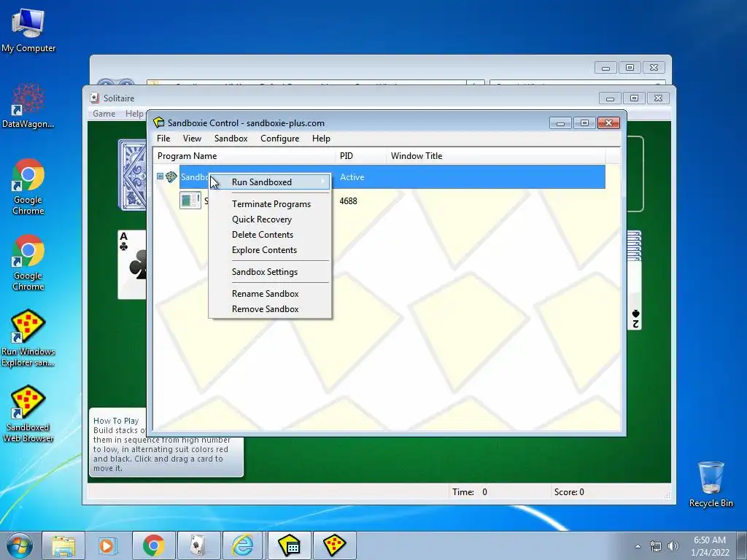Image resolution: width=747 pixels, height=560 pixels.
Task: Click the Sandboxie Control title bar icon
Action: pos(158,122)
